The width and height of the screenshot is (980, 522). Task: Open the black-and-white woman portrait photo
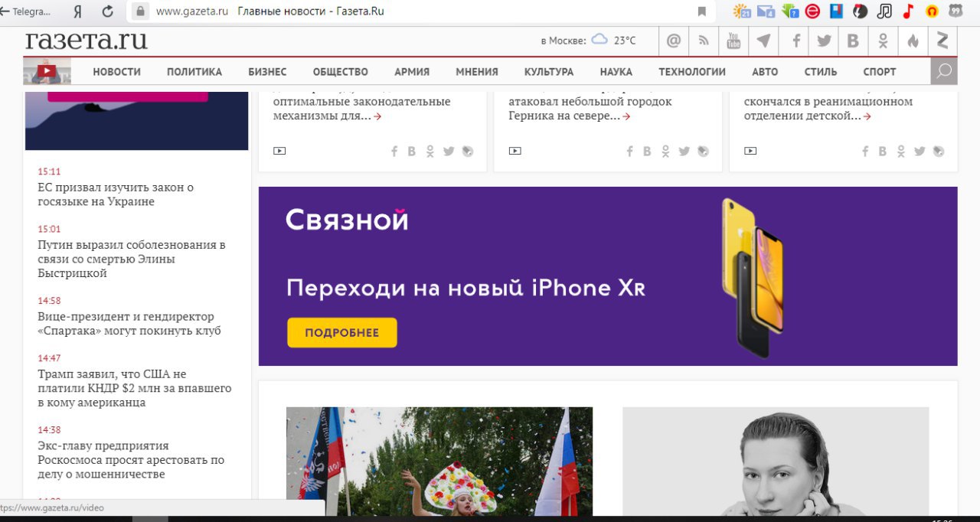click(776, 462)
